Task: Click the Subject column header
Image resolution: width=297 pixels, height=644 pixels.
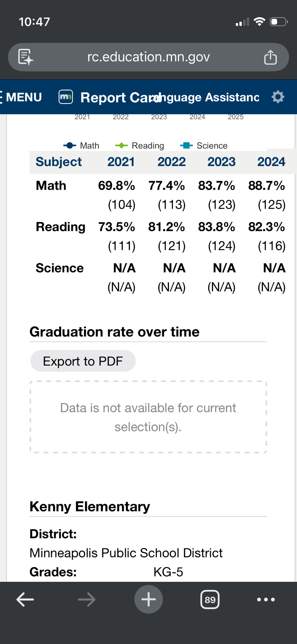Action: (59, 162)
